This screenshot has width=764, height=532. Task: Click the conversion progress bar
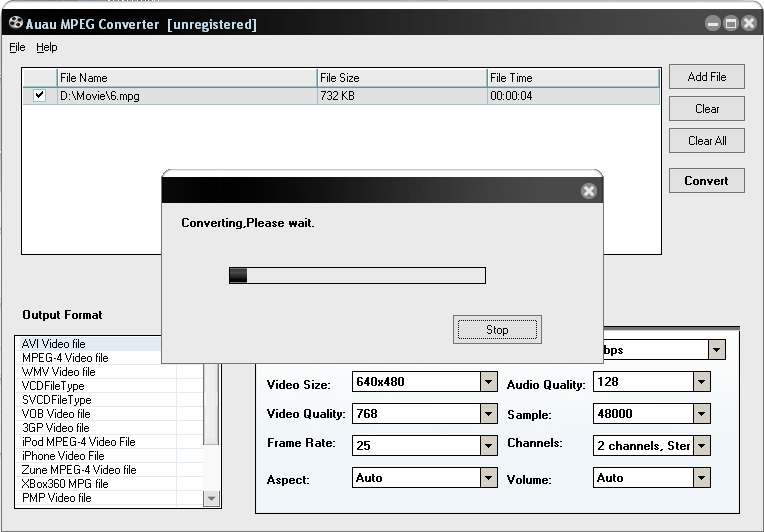(x=357, y=275)
